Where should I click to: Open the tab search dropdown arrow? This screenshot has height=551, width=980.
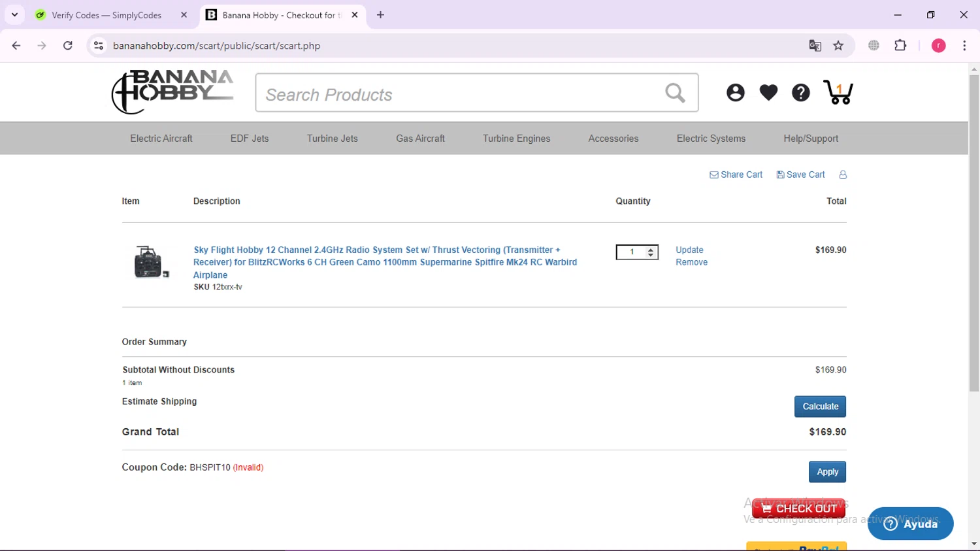point(14,15)
